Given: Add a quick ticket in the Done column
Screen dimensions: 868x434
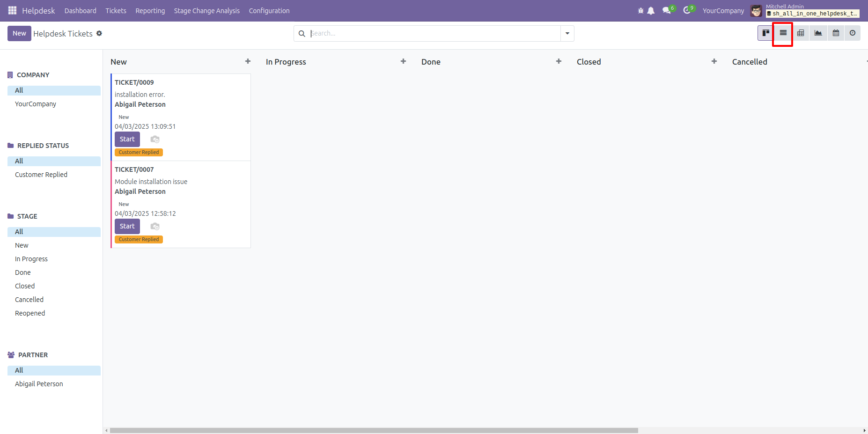Looking at the screenshot, I should pos(559,61).
